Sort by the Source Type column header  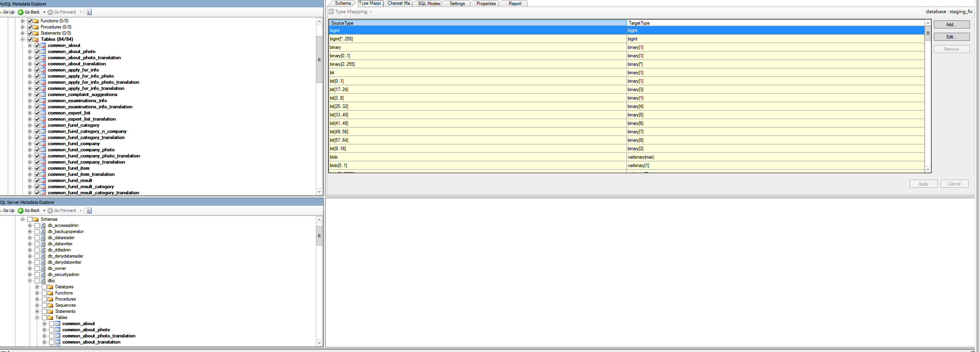coord(478,23)
